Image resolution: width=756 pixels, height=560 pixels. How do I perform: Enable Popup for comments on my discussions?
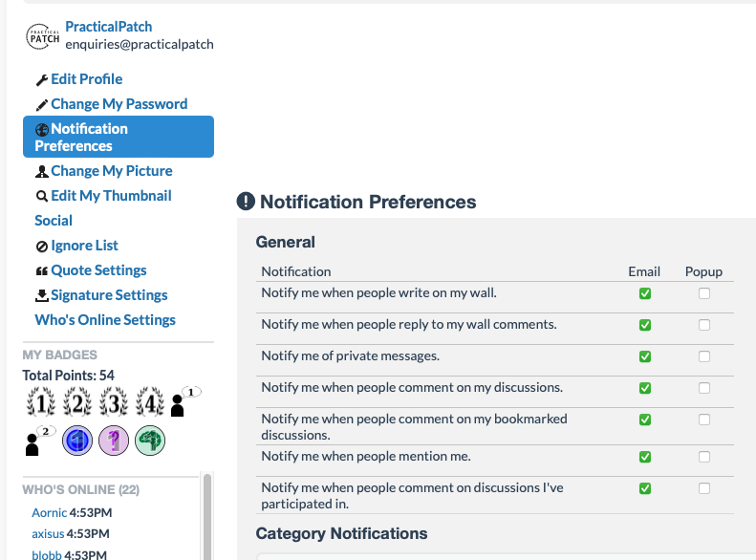click(x=704, y=388)
